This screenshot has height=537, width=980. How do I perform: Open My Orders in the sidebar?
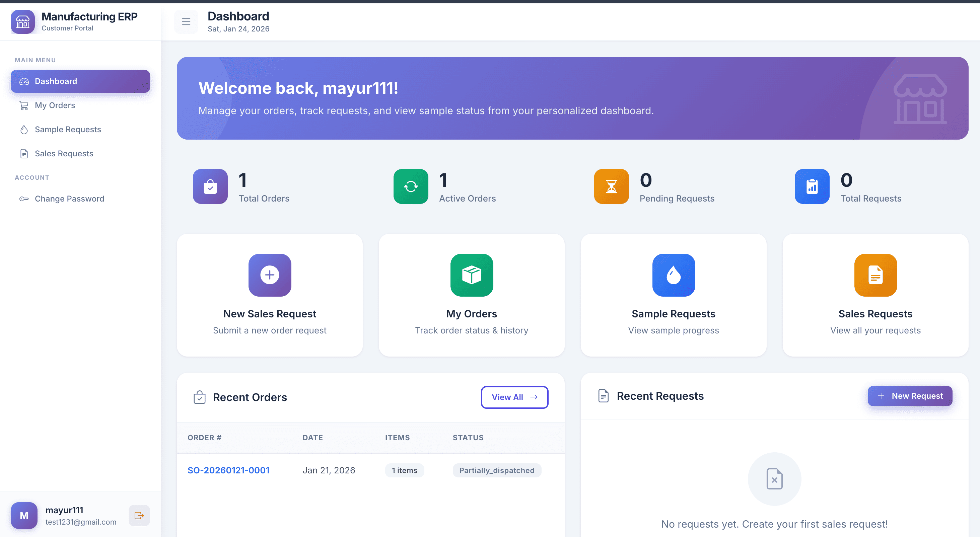55,105
